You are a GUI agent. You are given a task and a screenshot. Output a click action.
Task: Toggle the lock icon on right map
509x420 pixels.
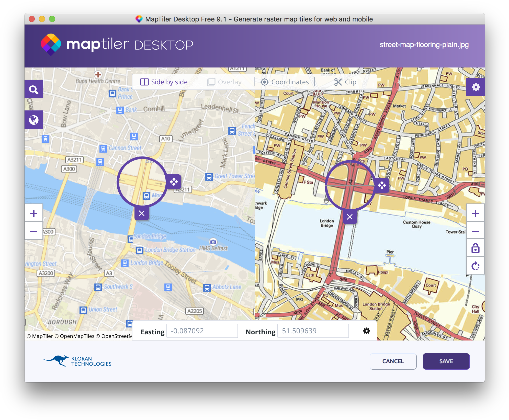(x=475, y=248)
